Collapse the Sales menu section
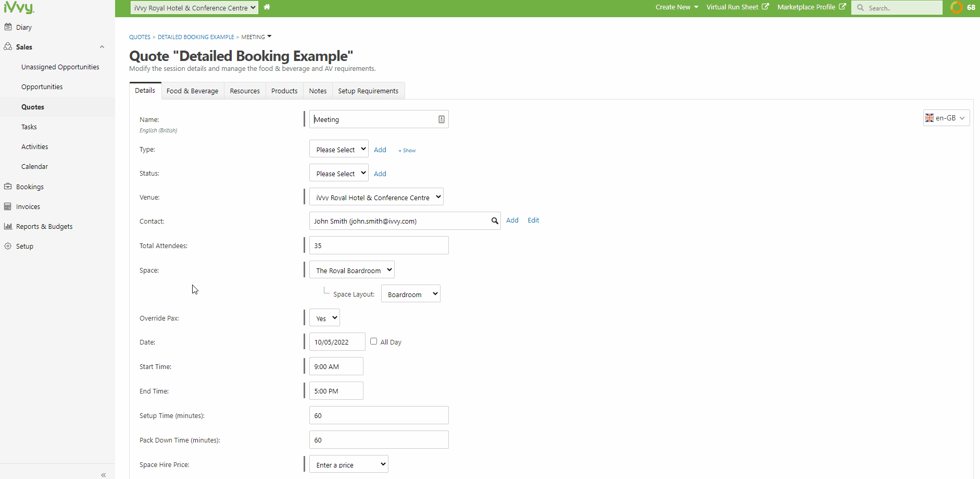The height and width of the screenshot is (479, 980). tap(102, 47)
